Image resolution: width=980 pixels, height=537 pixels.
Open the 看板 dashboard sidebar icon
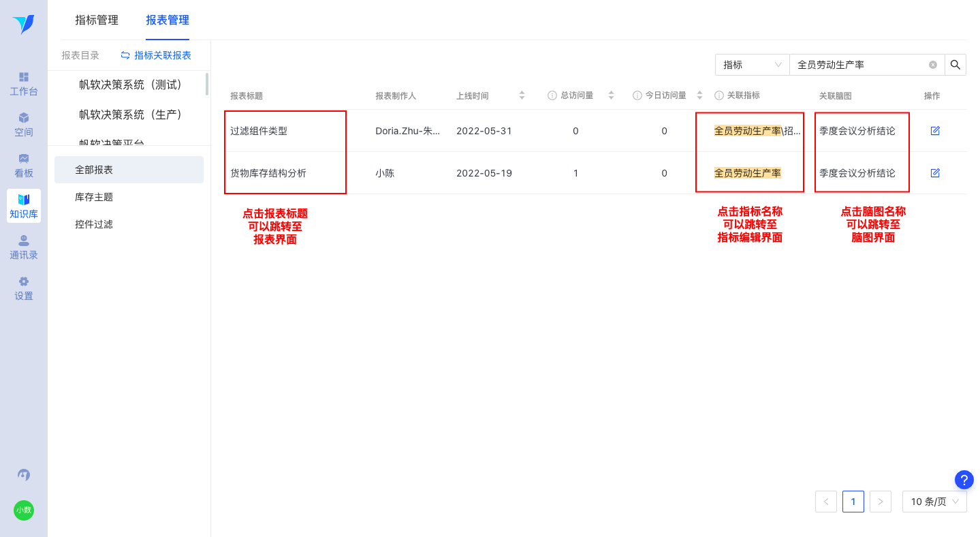click(x=24, y=166)
